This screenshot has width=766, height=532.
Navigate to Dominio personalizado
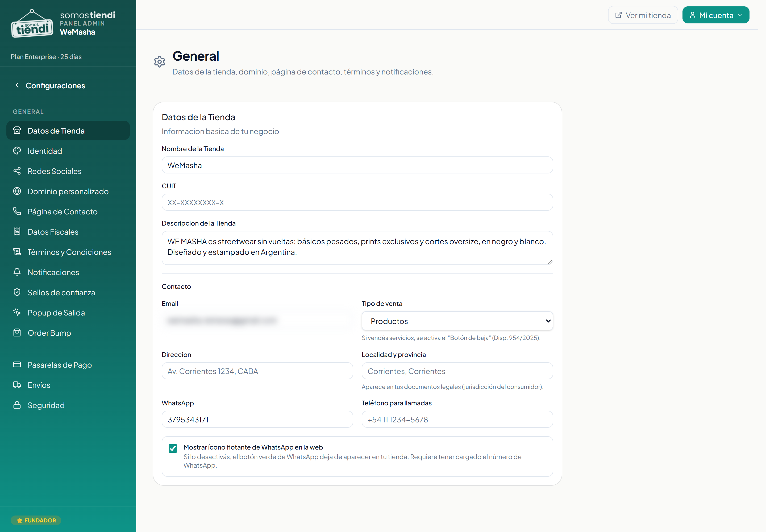click(68, 191)
